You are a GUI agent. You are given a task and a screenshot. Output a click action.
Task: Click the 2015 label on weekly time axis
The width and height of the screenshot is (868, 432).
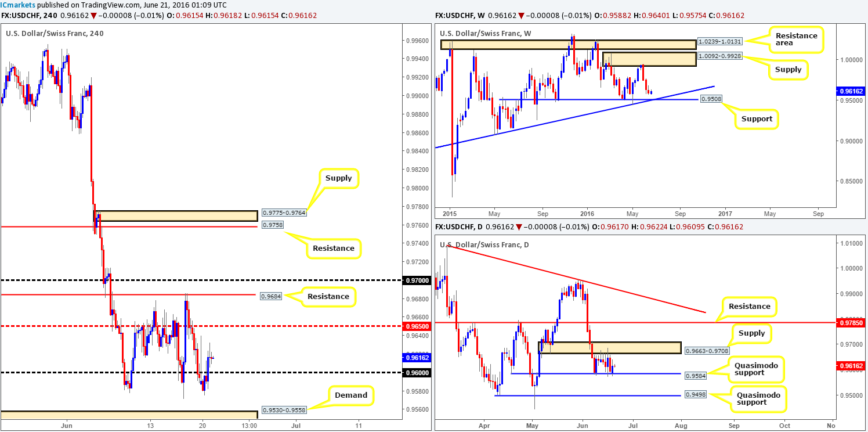(x=450, y=214)
